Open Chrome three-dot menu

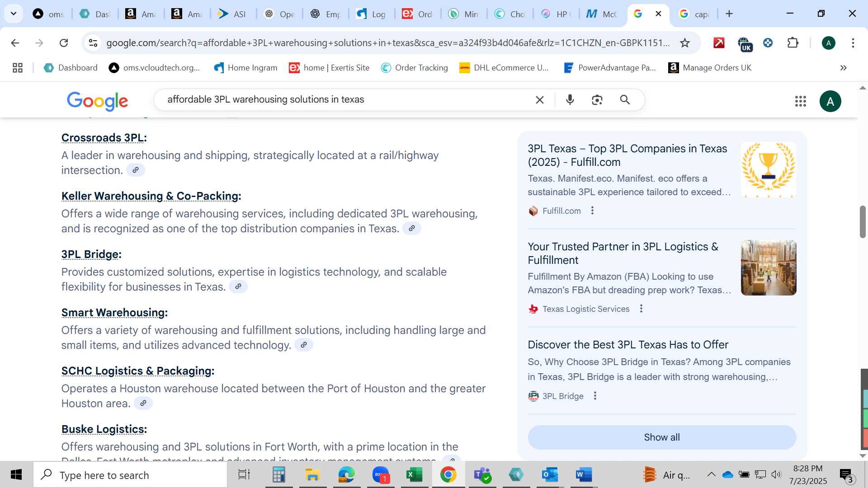pyautogui.click(x=853, y=43)
